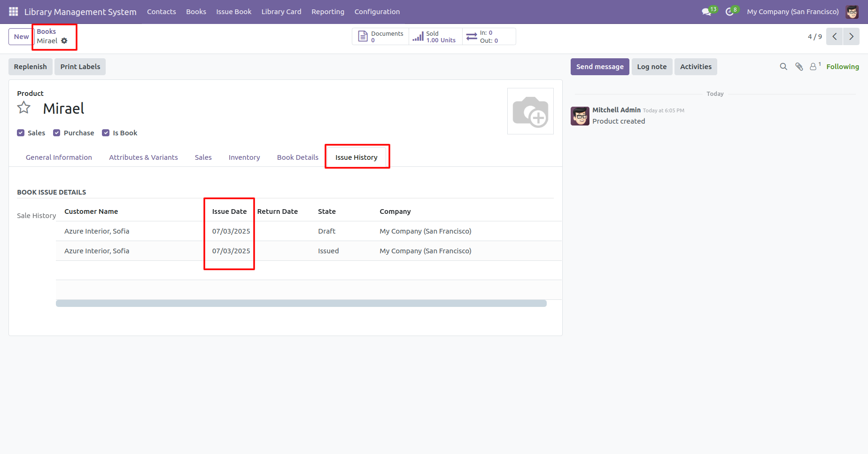Switch to the Inventory tab
This screenshot has height=454, width=868.
(x=244, y=157)
